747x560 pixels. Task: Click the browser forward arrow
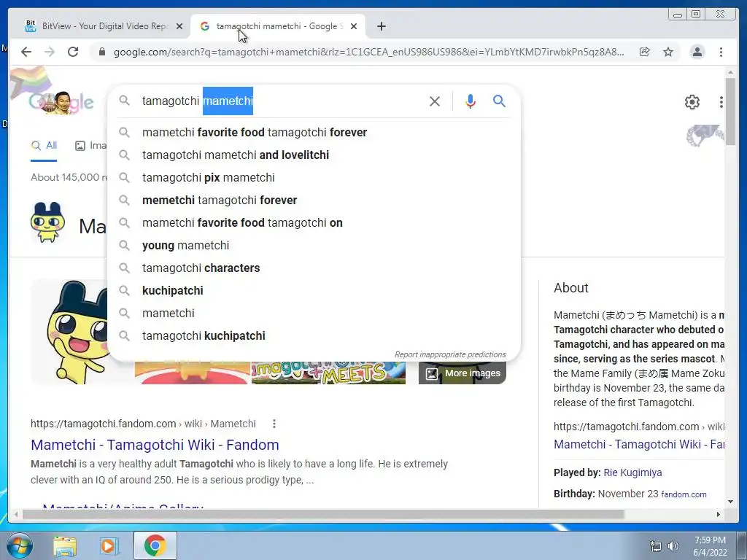50,52
